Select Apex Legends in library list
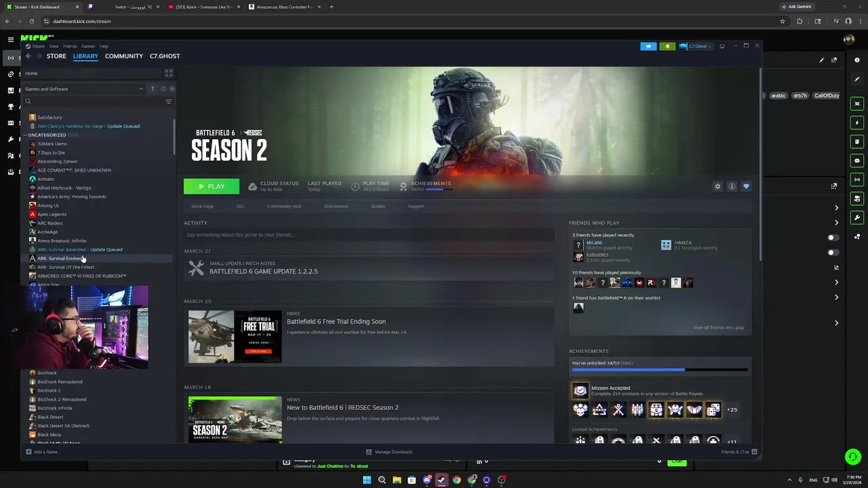The height and width of the screenshot is (488, 868). coord(52,214)
